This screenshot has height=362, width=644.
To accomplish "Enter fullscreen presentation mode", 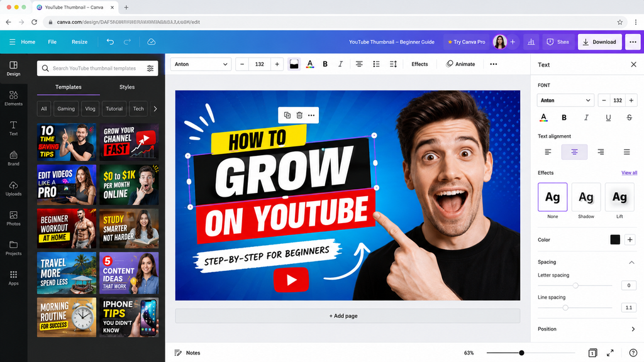I will 610,353.
